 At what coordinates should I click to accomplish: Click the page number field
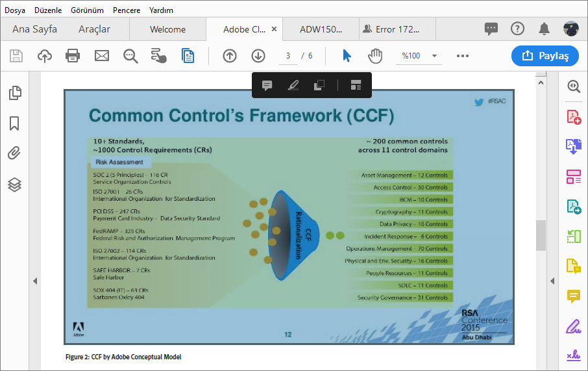pyautogui.click(x=288, y=56)
